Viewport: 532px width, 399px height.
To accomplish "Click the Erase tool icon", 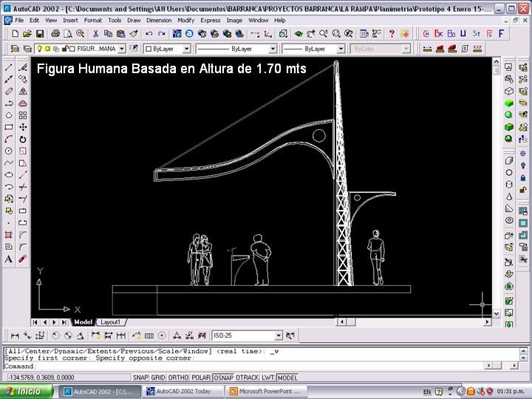I will pos(23,68).
